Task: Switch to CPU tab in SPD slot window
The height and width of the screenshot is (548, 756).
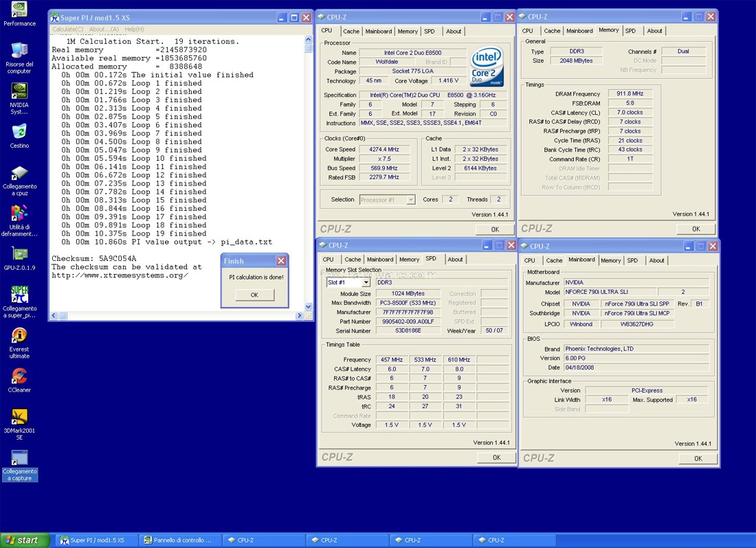Action: coord(328,260)
